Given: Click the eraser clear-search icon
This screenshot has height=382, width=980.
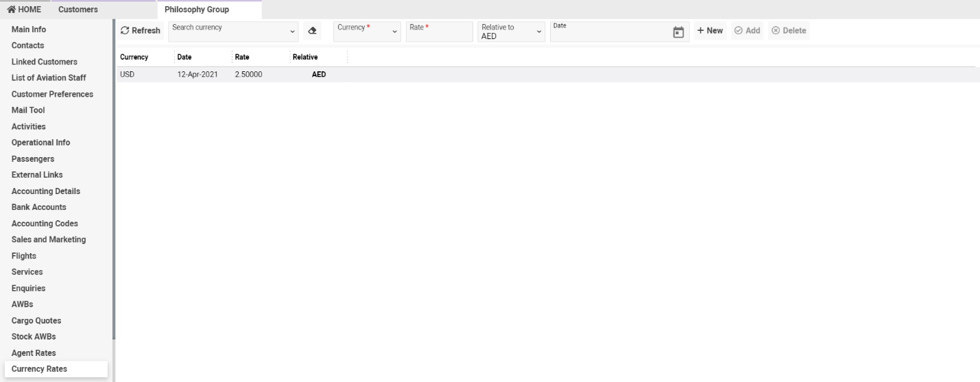Looking at the screenshot, I should pyautogui.click(x=313, y=31).
